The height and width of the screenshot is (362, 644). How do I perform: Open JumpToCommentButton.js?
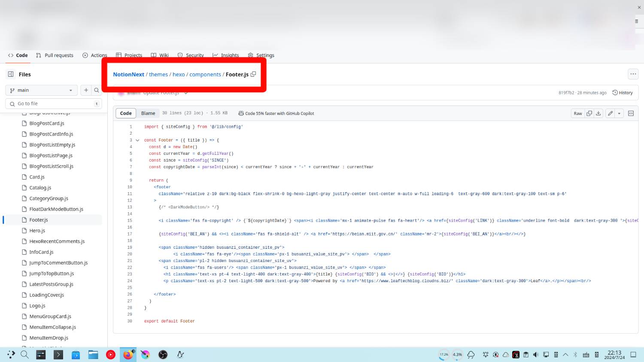[58, 262]
